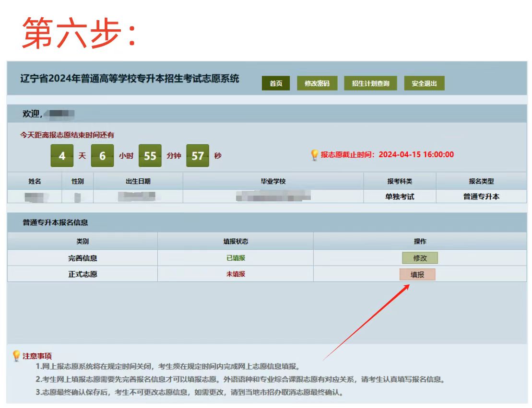Click lightbulb icon beside 注意事项
The height and width of the screenshot is (408, 532).
pos(16,356)
